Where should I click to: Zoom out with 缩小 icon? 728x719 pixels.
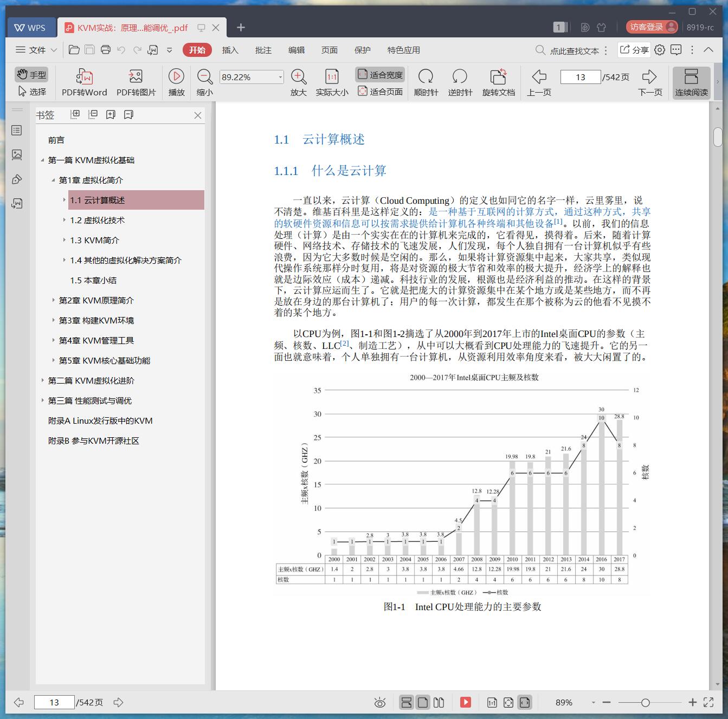point(204,82)
